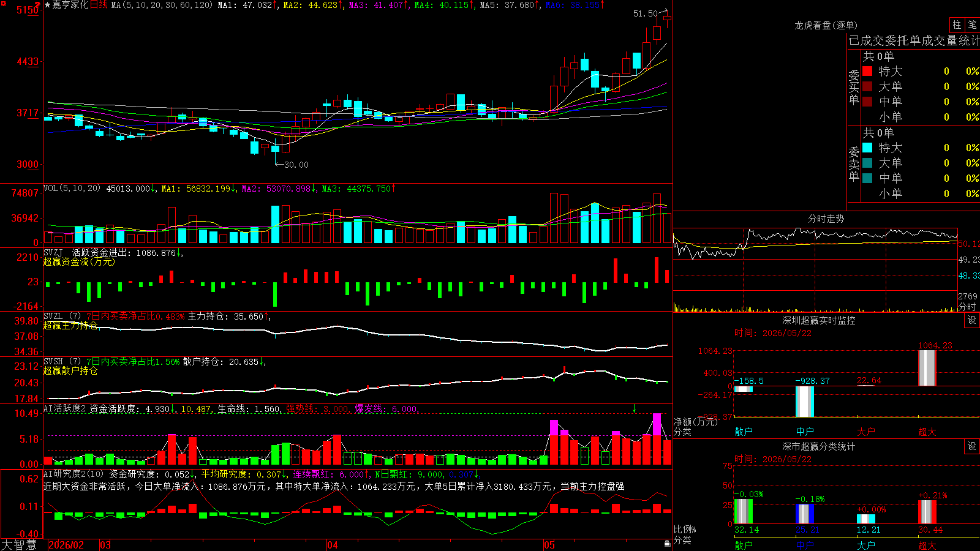Screen dimensions: 980x551
Task: Click the 委买单 side label
Action: point(854,88)
